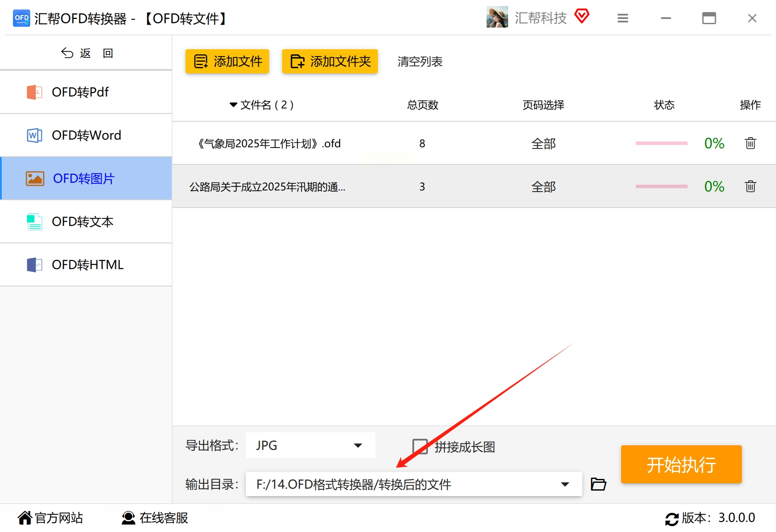Enable the 拼接成长图 checkbox
This screenshot has width=776, height=532.
[x=420, y=447]
